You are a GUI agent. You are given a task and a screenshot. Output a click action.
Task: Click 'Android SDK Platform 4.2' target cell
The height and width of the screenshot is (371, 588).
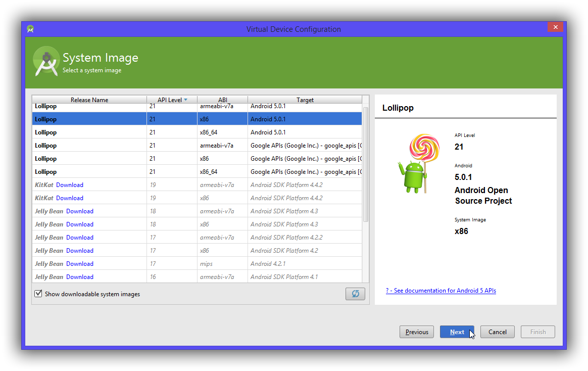[284, 251]
